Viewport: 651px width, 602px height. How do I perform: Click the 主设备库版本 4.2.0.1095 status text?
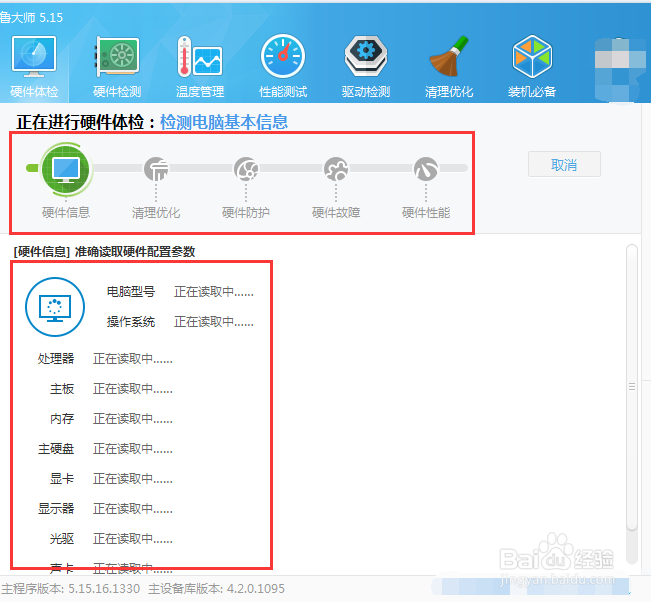tap(216, 589)
